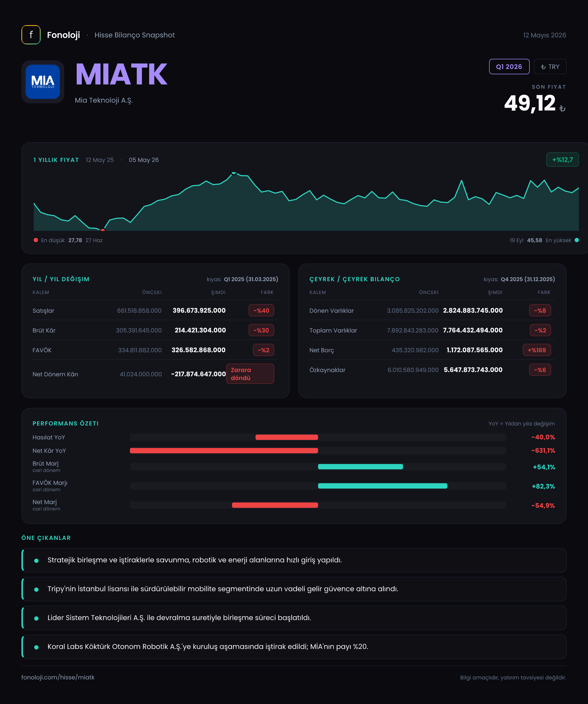588x704 pixels.
Task: Click the 'ÖNE ÇIKANLAR' section heading
Action: 46,538
